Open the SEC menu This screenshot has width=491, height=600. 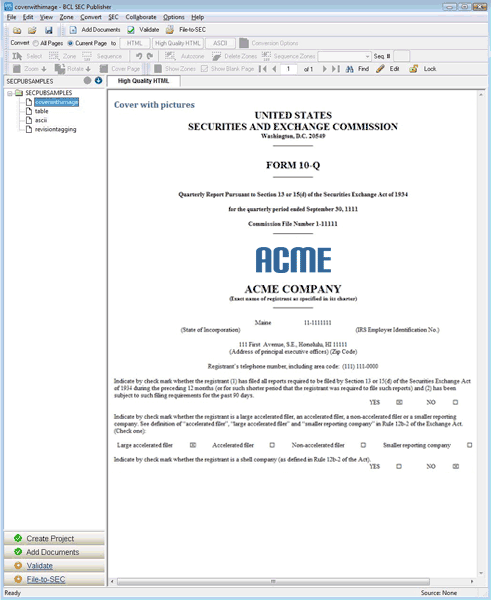point(113,17)
